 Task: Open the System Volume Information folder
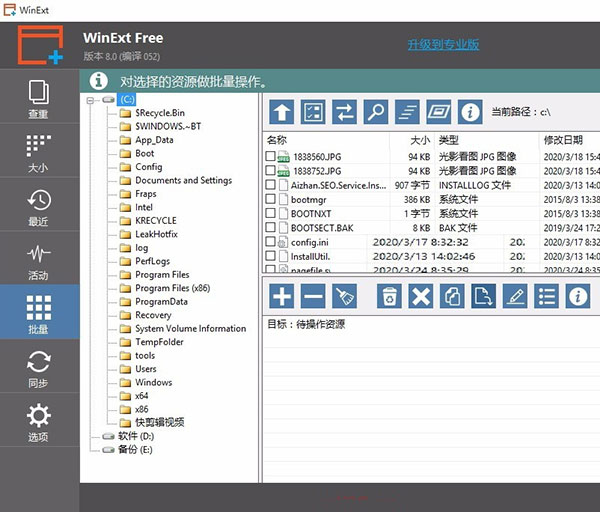(x=191, y=328)
